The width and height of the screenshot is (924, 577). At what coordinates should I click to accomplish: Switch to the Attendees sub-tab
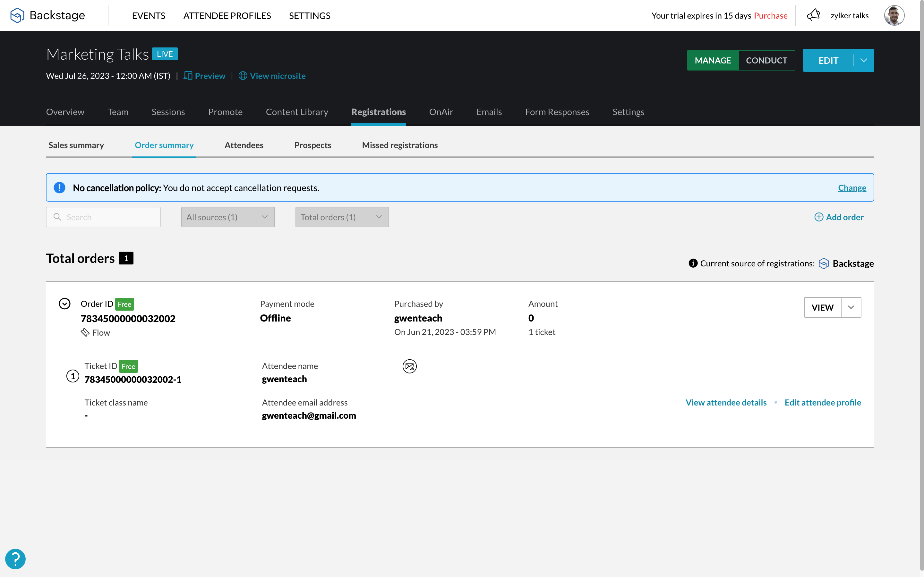244,146
